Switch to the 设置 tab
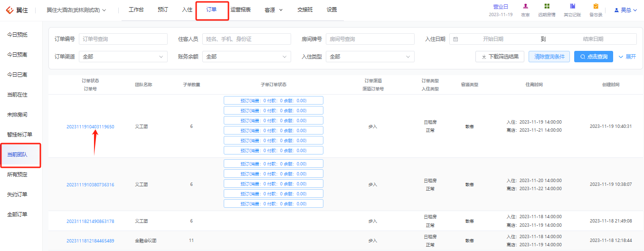Viewport: 644px width, 251px height. point(332,10)
